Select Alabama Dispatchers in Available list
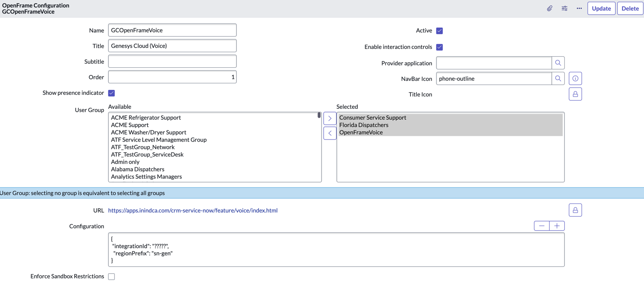 click(137, 169)
